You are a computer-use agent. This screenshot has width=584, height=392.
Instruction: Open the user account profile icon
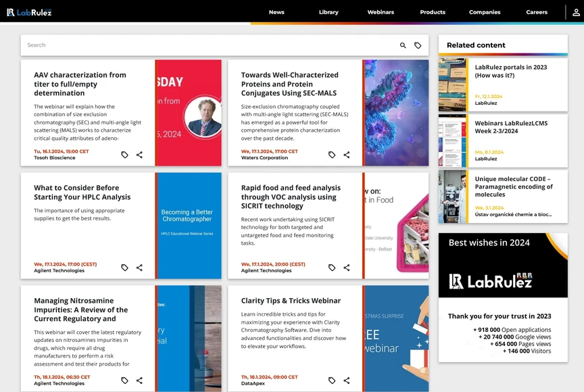pos(576,12)
